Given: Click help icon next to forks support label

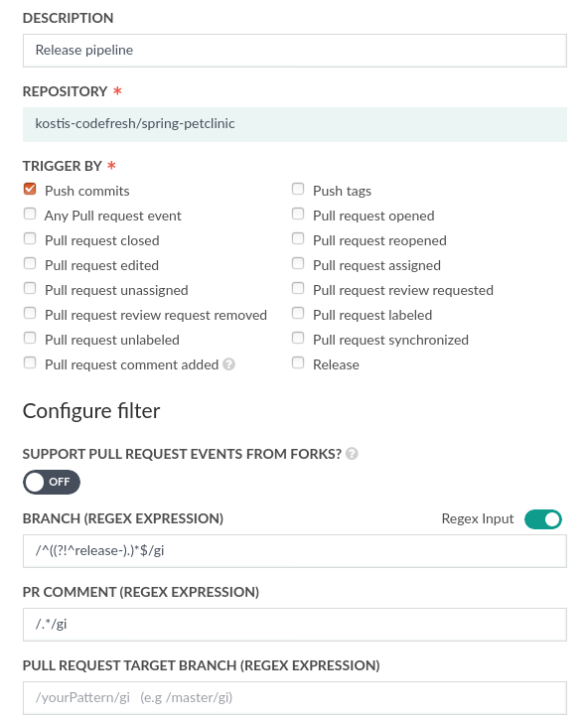Looking at the screenshot, I should 352,454.
